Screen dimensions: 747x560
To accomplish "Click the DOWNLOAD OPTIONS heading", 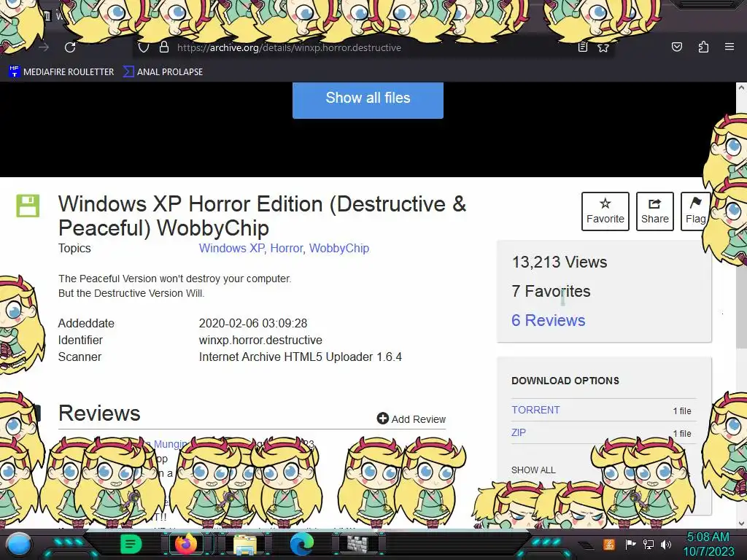I will pos(565,381).
